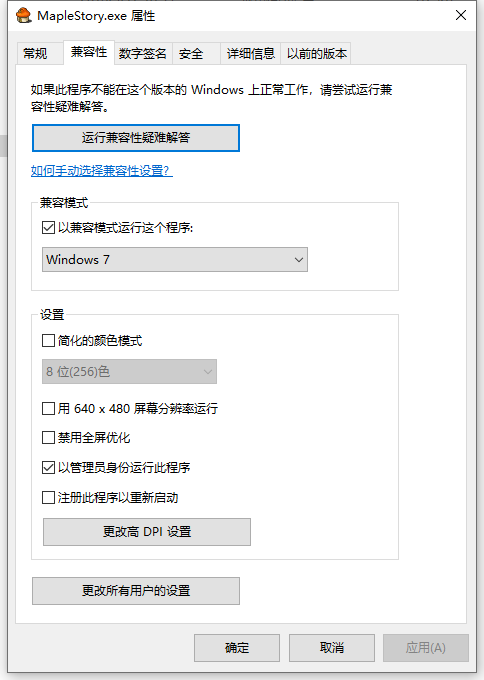Screen dimensions: 484x680
Task: Open the 以前的版本 tab
Action: [x=316, y=53]
